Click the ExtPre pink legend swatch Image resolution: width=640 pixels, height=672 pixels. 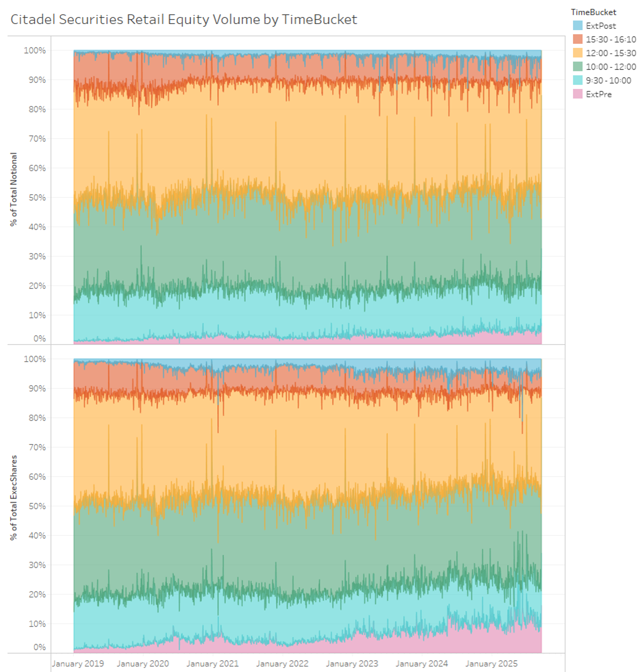point(578,94)
